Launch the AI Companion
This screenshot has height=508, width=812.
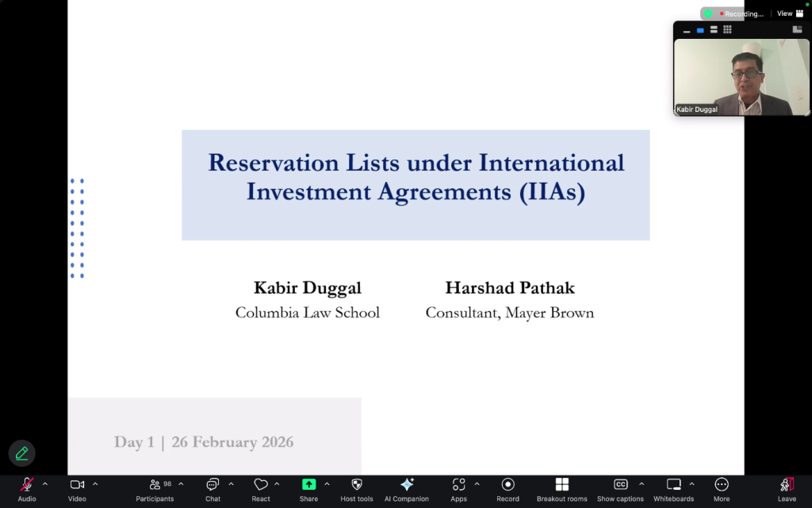tap(407, 485)
